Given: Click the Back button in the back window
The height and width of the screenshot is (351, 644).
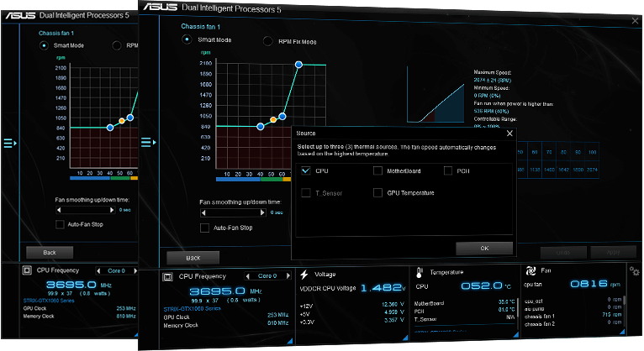Looking at the screenshot, I should (x=50, y=253).
